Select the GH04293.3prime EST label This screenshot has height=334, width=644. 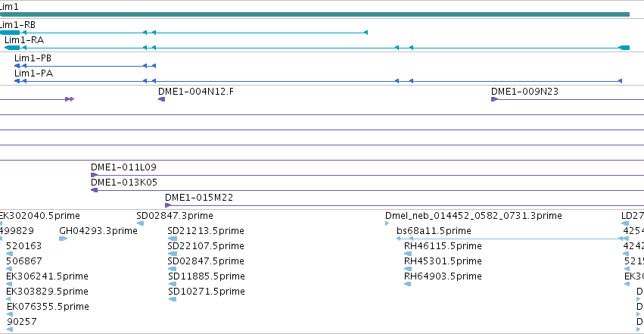pyautogui.click(x=98, y=231)
